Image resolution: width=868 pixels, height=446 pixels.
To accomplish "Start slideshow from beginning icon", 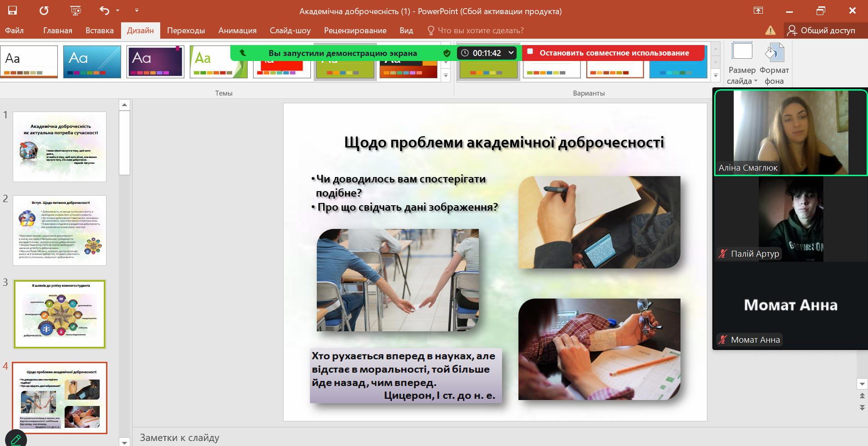I will [76, 10].
